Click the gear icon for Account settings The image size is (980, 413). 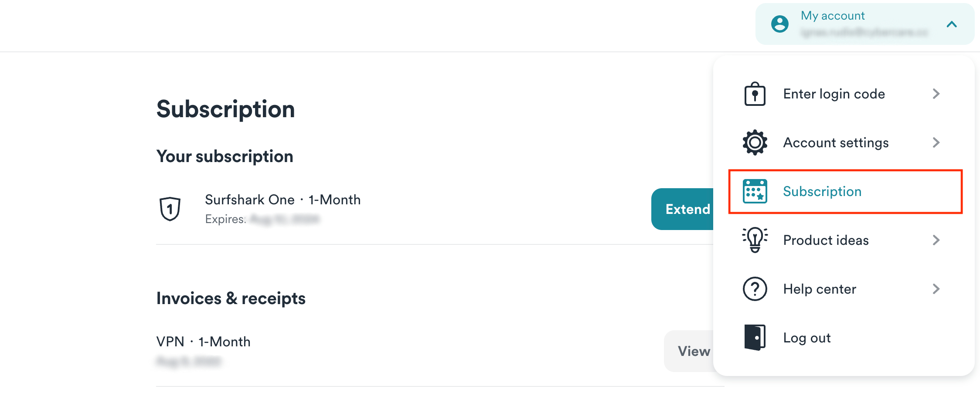755,142
